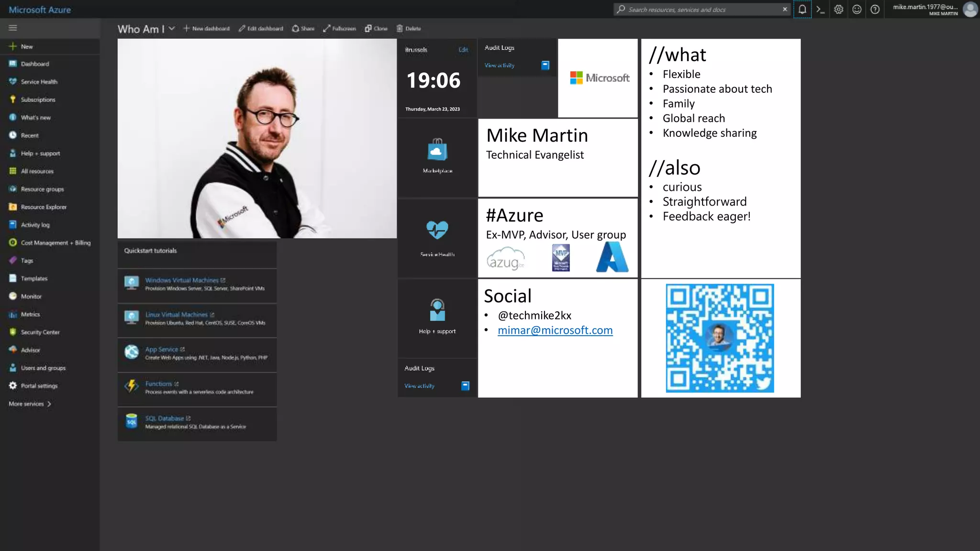Open Service Health in the sidebar
The width and height of the screenshot is (980, 551).
(39, 82)
